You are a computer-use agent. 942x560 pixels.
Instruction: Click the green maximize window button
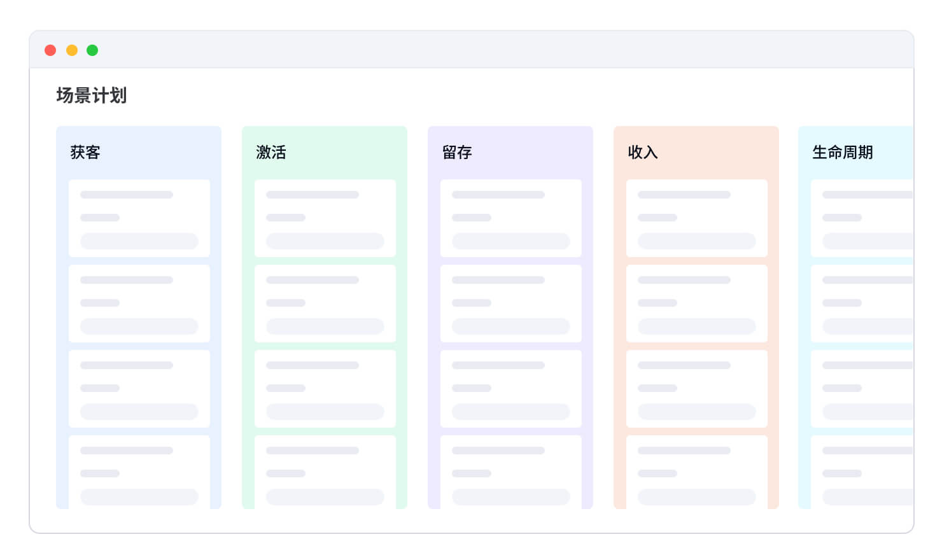coord(92,50)
